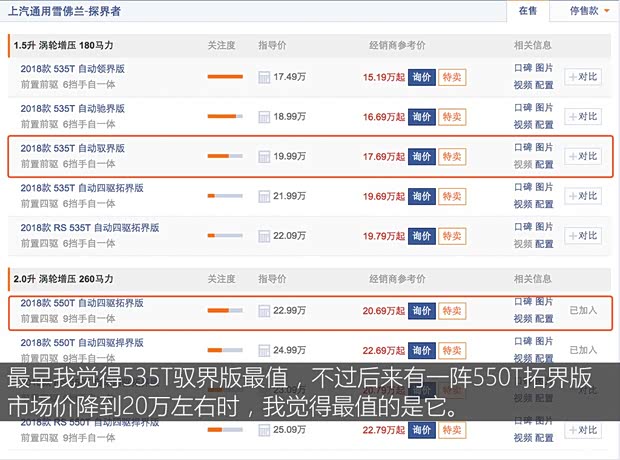Viewport: 620px width, 460px height.
Task: Add 535T 自动领界版 to comparison via +对比
Action: coord(583,77)
